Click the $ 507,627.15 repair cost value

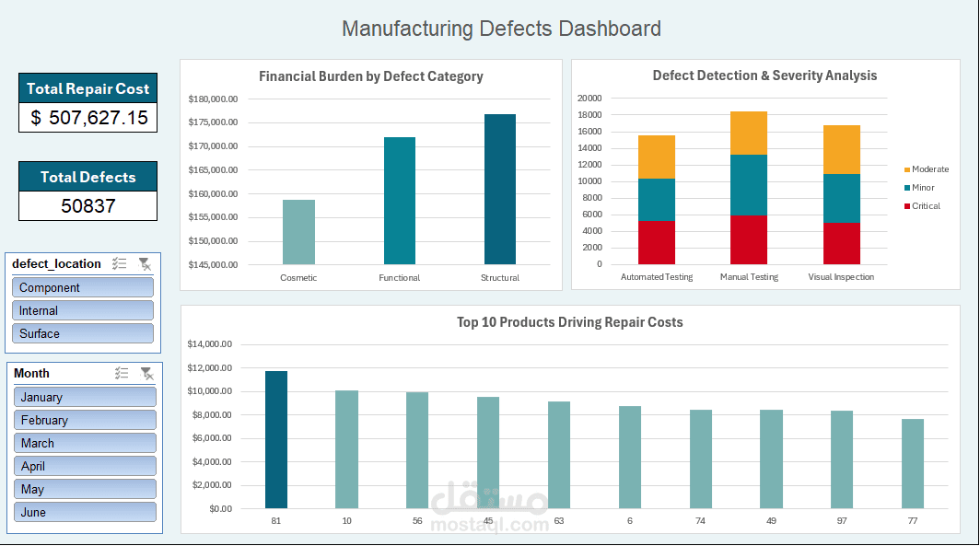coord(88,118)
